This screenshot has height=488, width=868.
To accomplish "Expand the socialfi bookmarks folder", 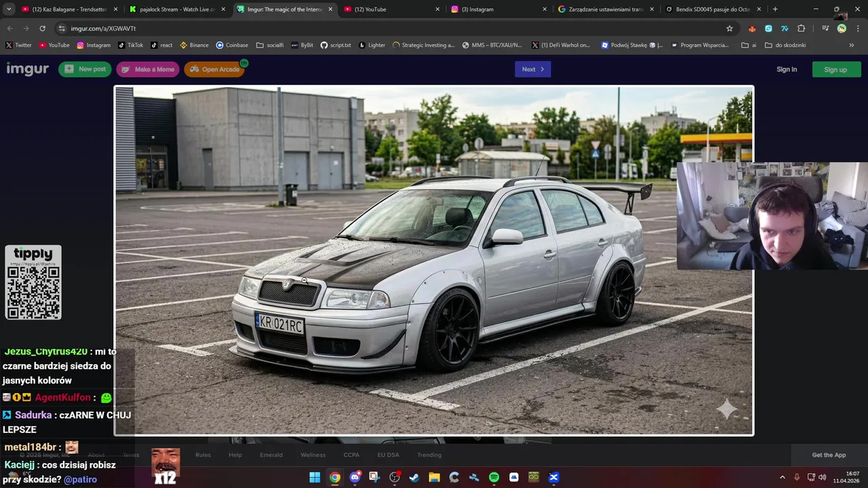I will (270, 45).
